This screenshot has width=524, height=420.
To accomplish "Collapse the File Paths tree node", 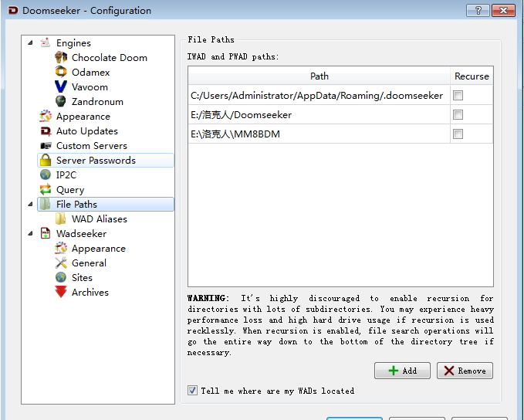I will (x=30, y=204).
